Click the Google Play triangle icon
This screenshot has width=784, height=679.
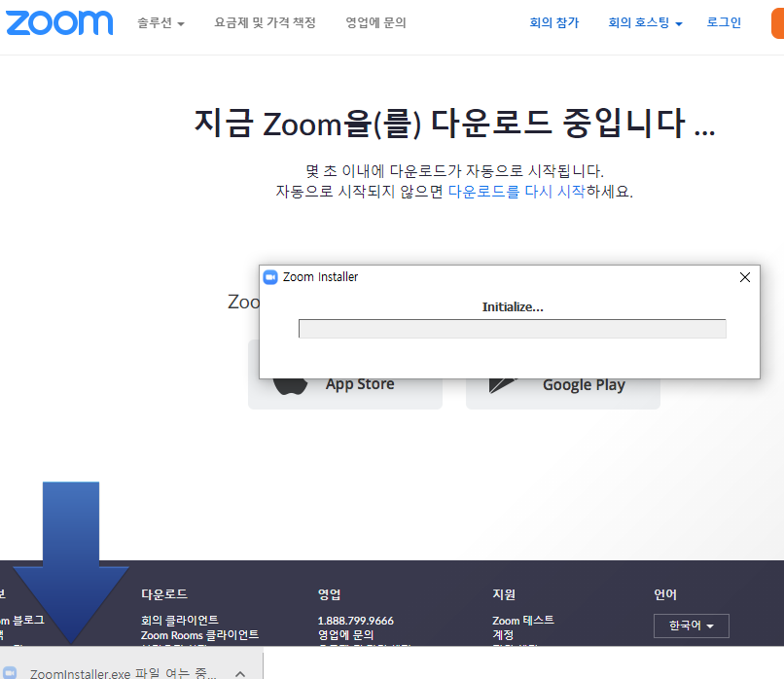tap(503, 385)
